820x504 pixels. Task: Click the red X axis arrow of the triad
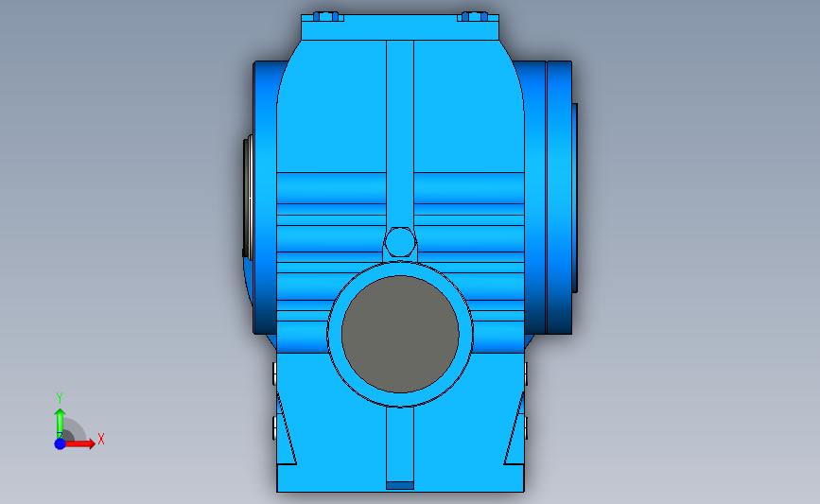point(79,443)
